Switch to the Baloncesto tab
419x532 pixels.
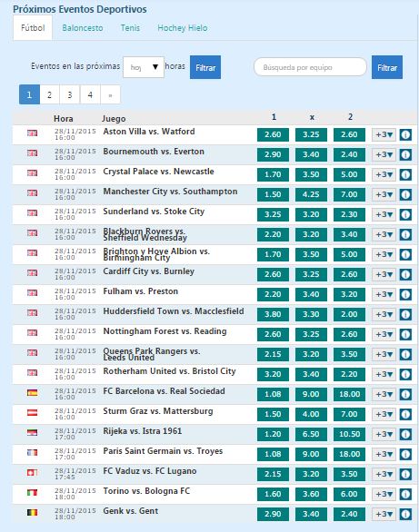(83, 28)
